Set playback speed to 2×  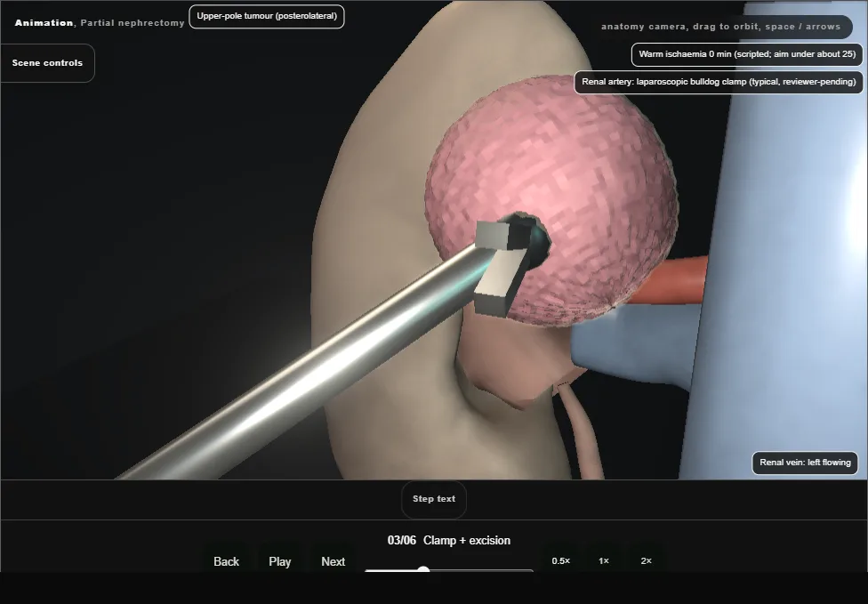[646, 560]
